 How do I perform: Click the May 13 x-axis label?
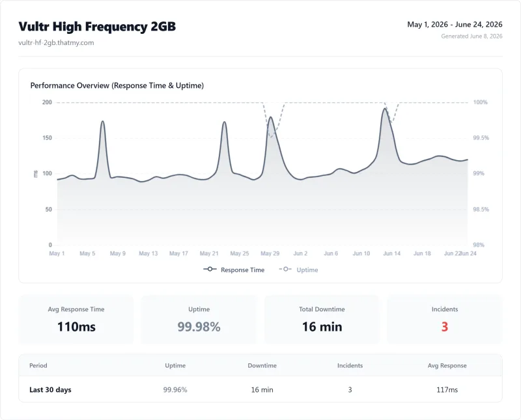coord(148,253)
